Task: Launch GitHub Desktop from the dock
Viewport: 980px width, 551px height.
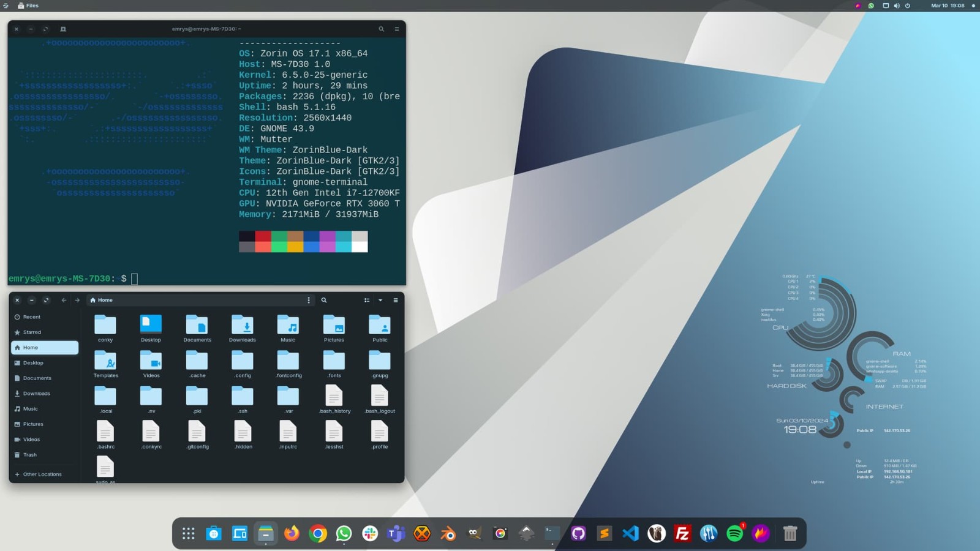Action: pos(578,534)
